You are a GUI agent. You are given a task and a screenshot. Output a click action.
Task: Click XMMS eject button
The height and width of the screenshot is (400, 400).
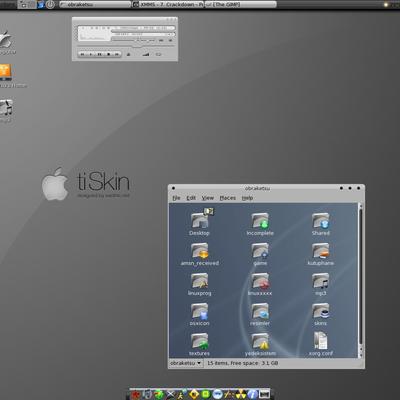tap(128, 54)
